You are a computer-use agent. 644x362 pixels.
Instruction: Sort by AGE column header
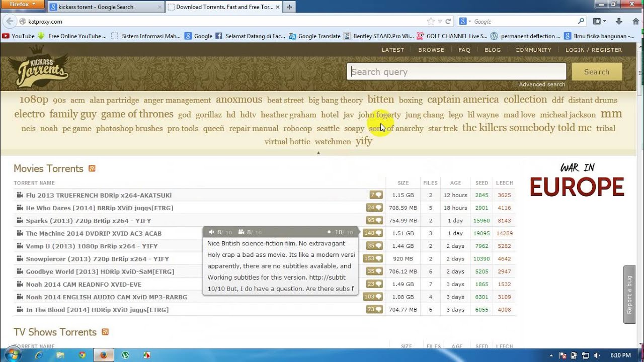455,183
